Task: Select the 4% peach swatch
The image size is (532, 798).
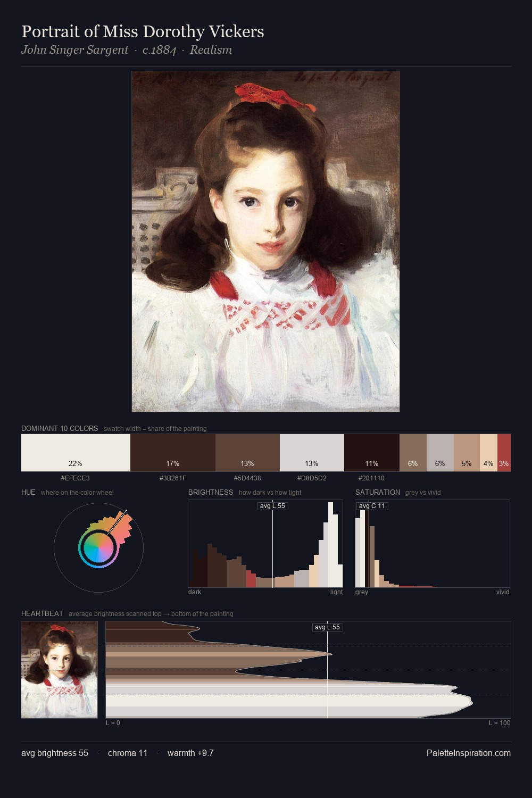Action: click(488, 453)
